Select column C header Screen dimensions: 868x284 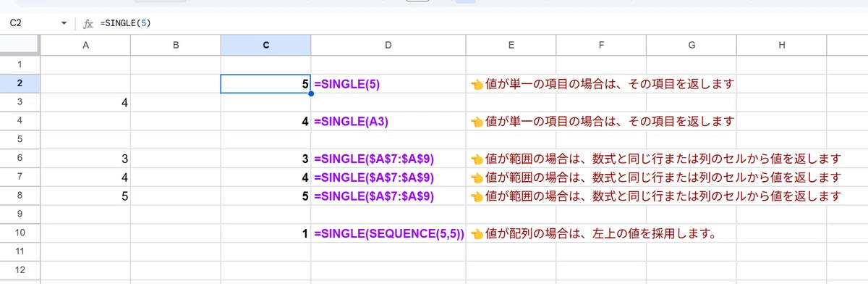coord(265,46)
